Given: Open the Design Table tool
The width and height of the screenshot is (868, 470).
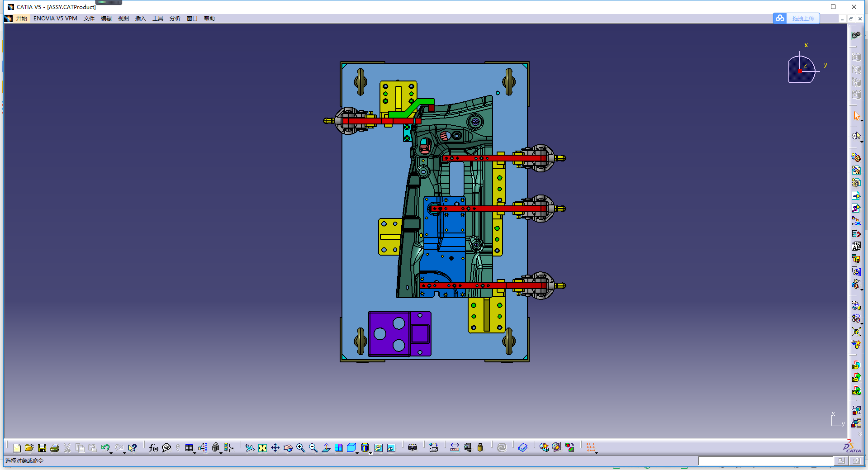Looking at the screenshot, I should (x=189, y=448).
